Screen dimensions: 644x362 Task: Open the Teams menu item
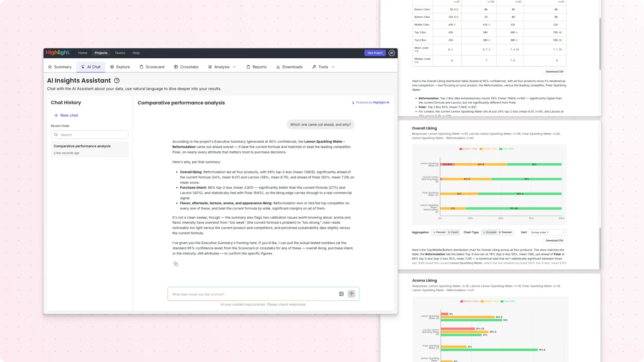click(x=120, y=53)
